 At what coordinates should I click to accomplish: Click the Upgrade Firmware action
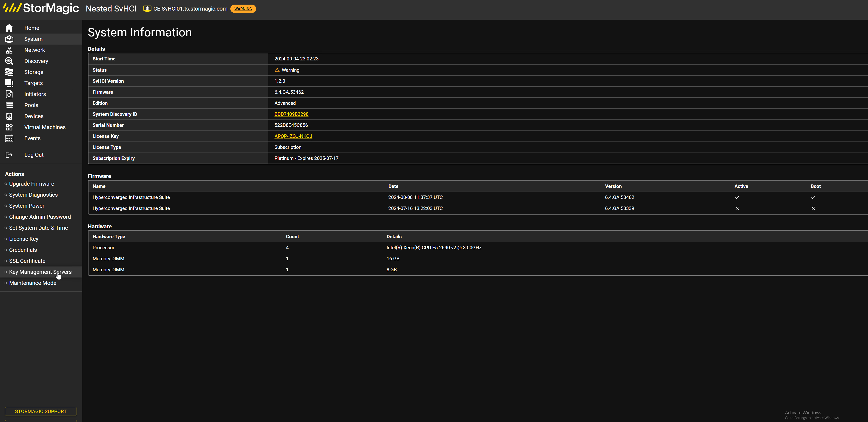[31, 184]
